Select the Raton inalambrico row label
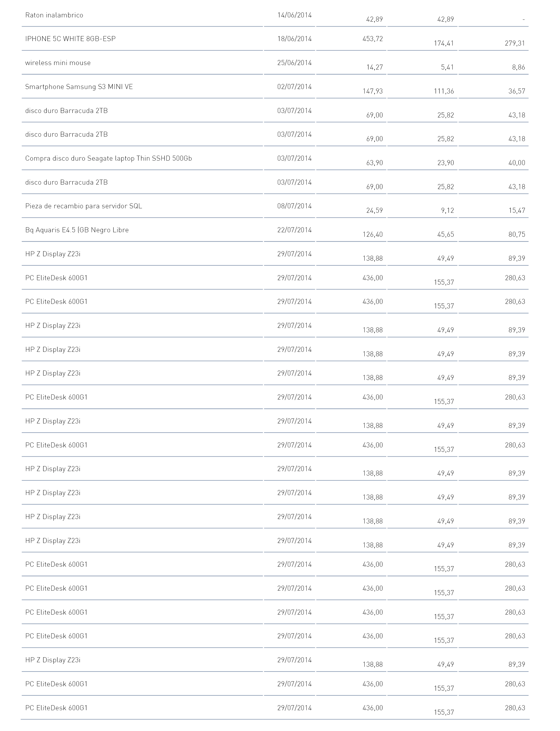The image size is (560, 731). tap(54, 15)
